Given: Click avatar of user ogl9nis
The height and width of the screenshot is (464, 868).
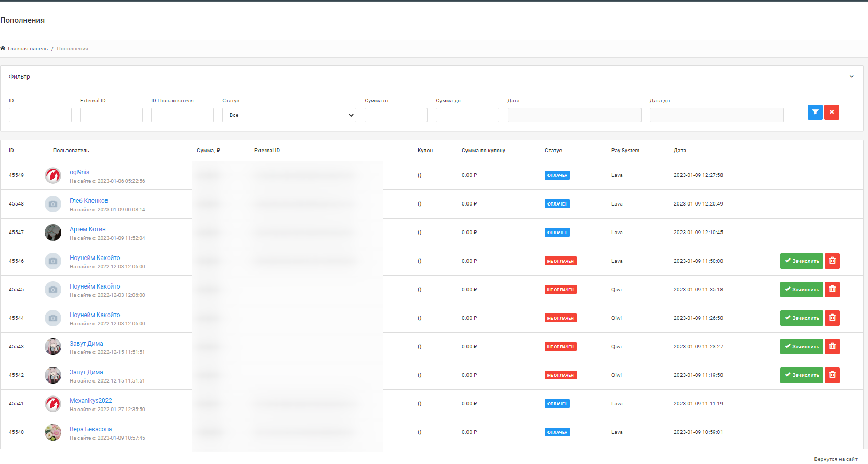Looking at the screenshot, I should (x=53, y=175).
